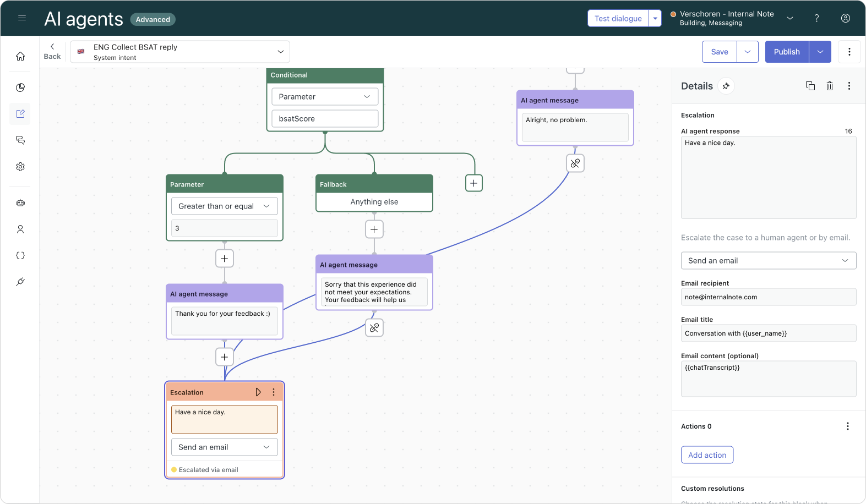Open Escalation block three-dot menu
Image resolution: width=866 pixels, height=504 pixels.
coord(274,392)
